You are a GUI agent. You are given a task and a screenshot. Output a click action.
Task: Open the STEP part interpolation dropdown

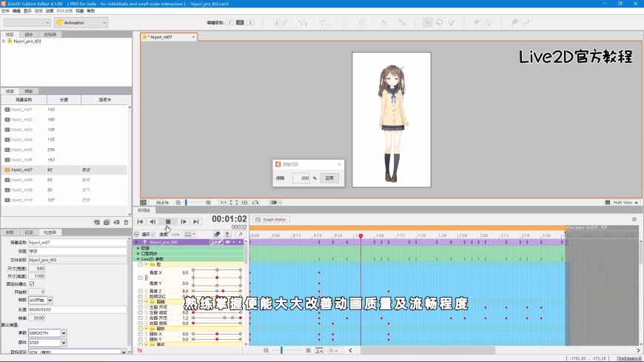64,343
